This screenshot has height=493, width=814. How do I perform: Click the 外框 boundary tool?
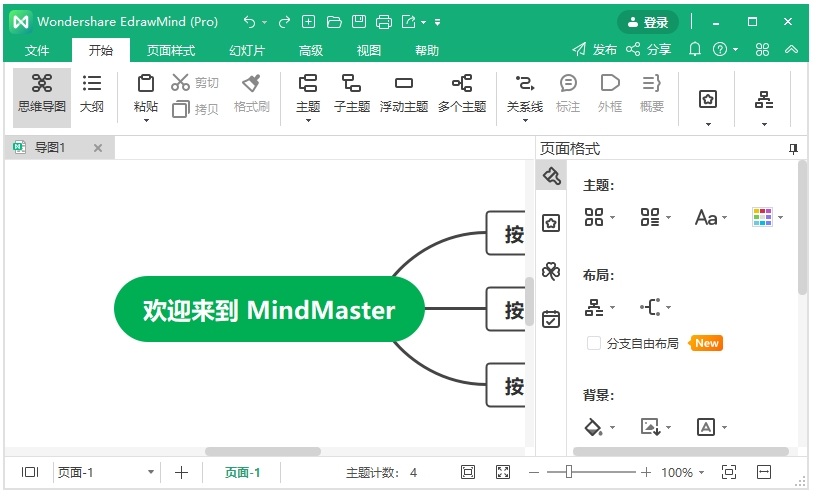pos(610,93)
